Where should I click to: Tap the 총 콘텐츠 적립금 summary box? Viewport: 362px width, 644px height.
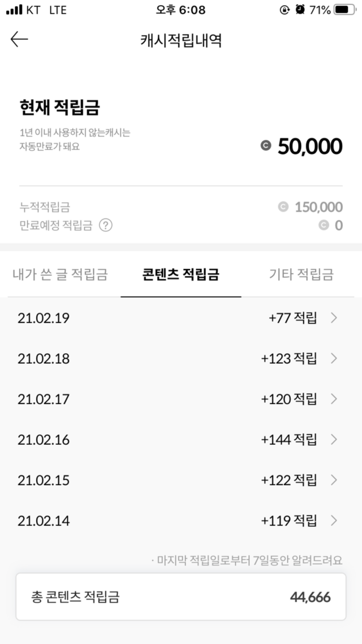click(181, 597)
